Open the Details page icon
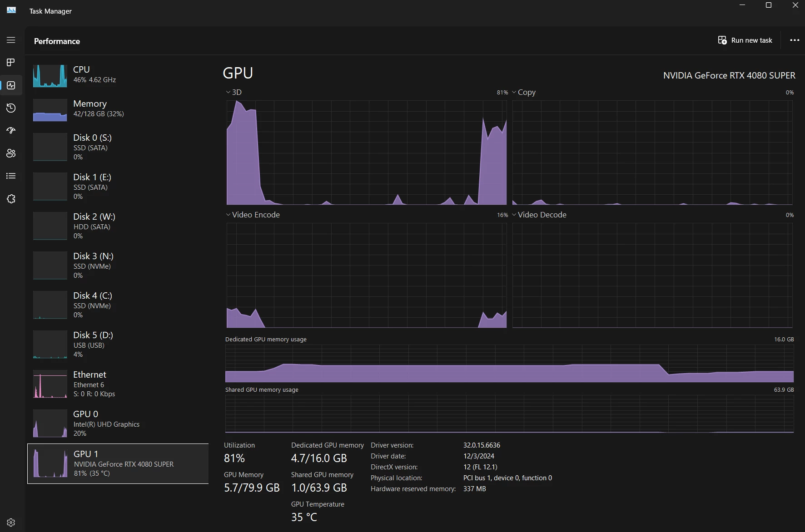 click(x=11, y=176)
